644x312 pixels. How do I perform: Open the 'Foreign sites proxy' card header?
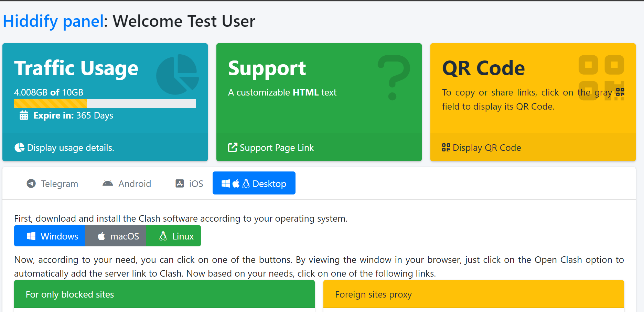[x=474, y=294]
